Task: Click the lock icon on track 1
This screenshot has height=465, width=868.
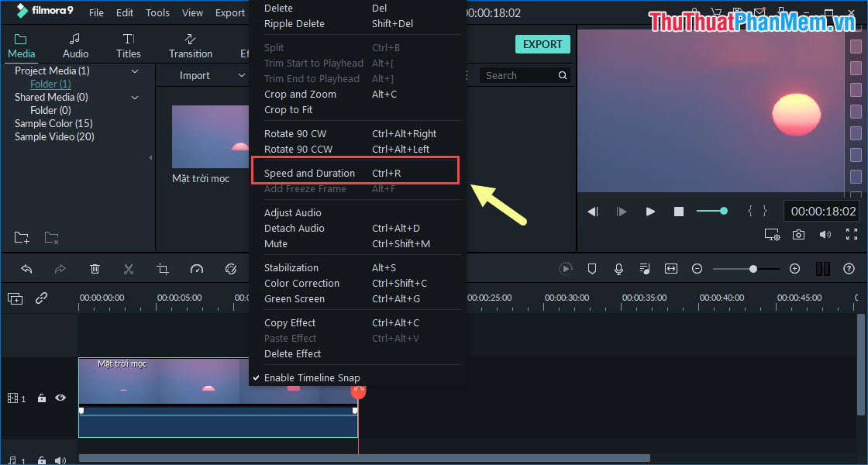Action: [x=41, y=398]
